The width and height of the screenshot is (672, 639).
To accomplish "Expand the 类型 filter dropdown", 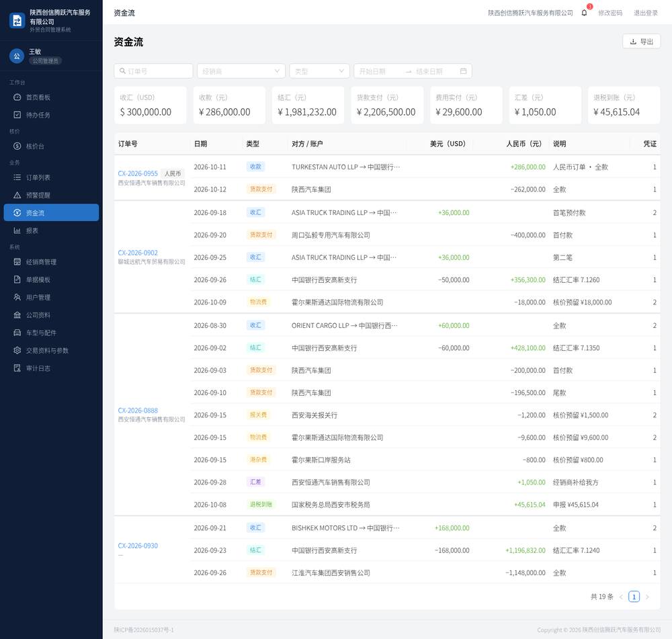I will (319, 71).
